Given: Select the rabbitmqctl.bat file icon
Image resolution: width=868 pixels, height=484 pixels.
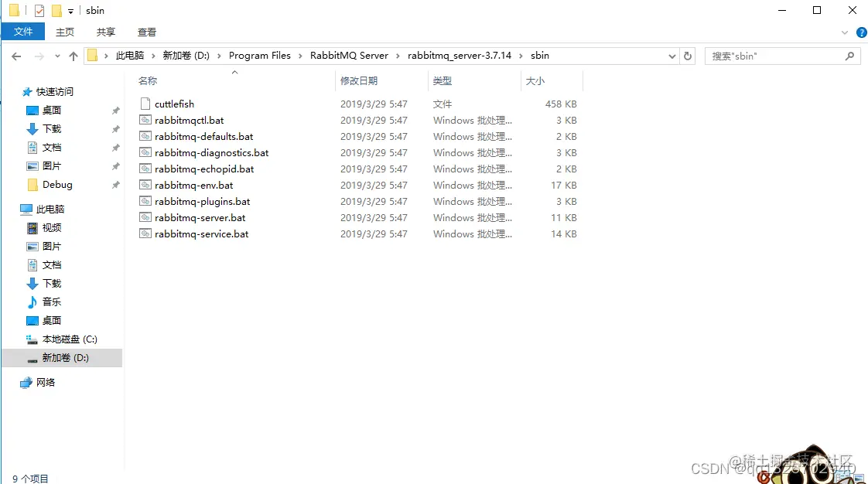Looking at the screenshot, I should point(145,120).
